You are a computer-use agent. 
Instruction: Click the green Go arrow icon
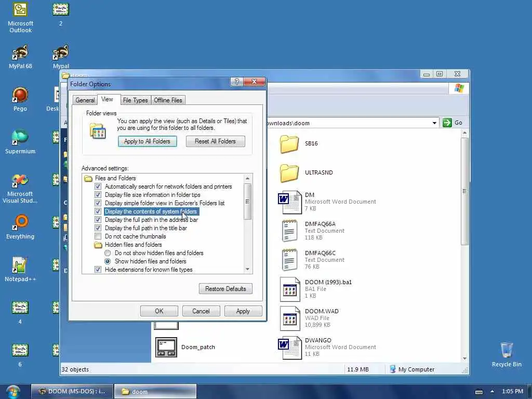point(447,123)
